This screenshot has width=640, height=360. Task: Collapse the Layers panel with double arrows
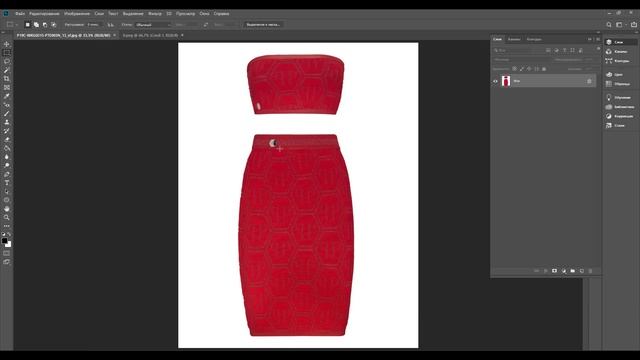pos(589,39)
